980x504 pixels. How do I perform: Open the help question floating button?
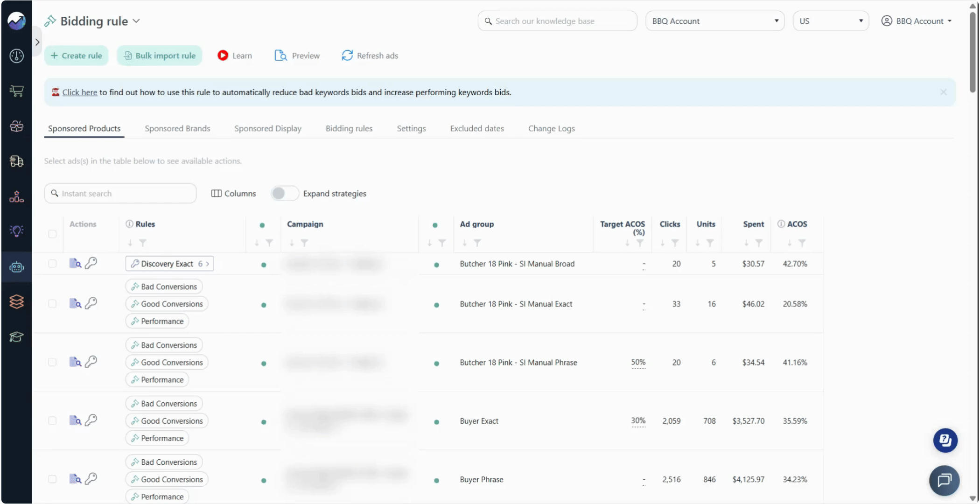click(x=945, y=440)
